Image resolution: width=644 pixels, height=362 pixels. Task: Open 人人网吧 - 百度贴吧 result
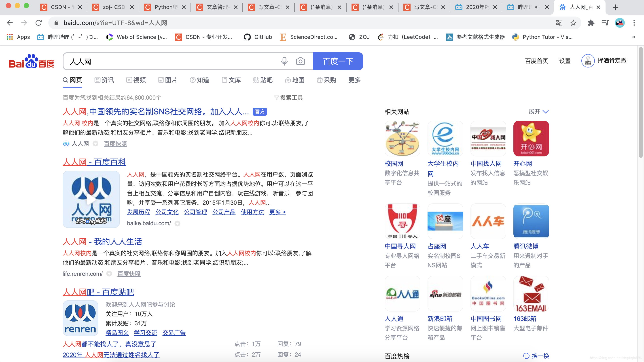pyautogui.click(x=98, y=292)
